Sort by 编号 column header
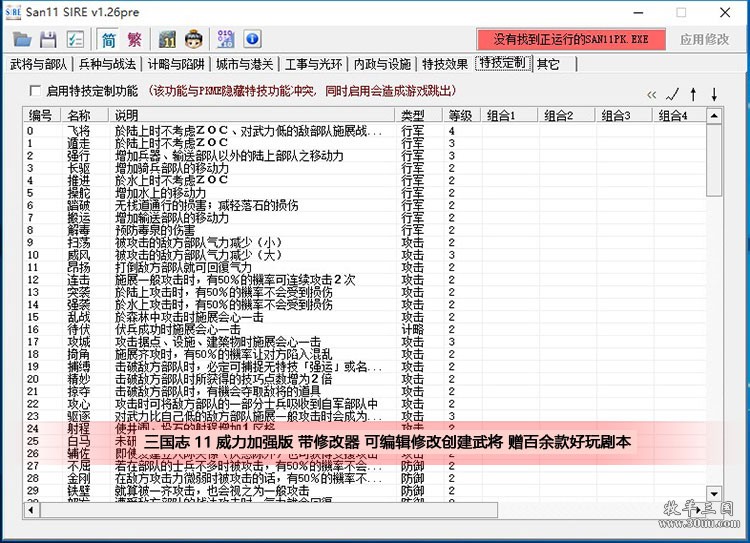The width and height of the screenshot is (750, 543). tap(42, 115)
